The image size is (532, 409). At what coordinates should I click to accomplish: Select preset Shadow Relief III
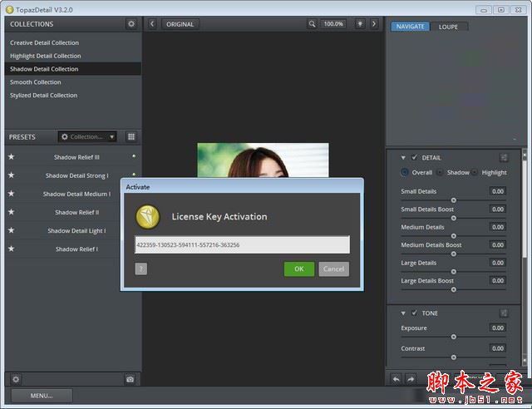tap(76, 157)
